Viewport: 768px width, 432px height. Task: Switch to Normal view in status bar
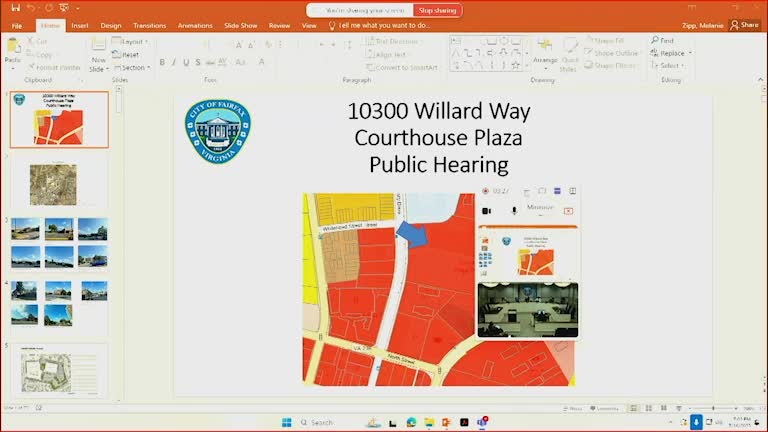click(634, 408)
